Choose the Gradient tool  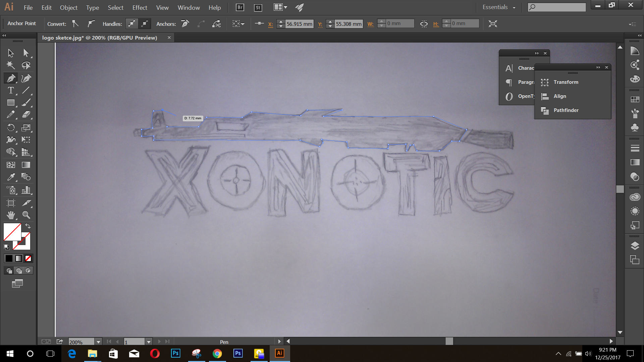pyautogui.click(x=26, y=165)
